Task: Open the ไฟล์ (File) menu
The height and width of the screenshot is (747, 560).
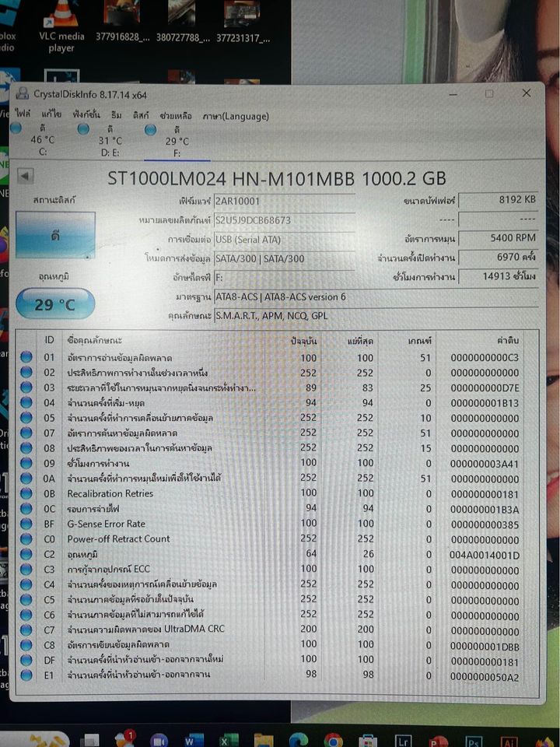Action: coord(23,115)
